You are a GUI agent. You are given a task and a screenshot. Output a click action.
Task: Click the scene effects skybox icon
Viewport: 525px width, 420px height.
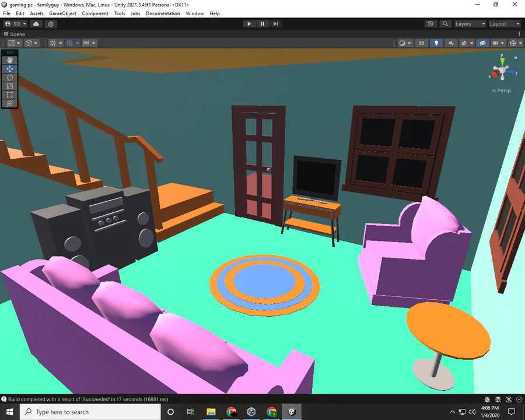464,43
